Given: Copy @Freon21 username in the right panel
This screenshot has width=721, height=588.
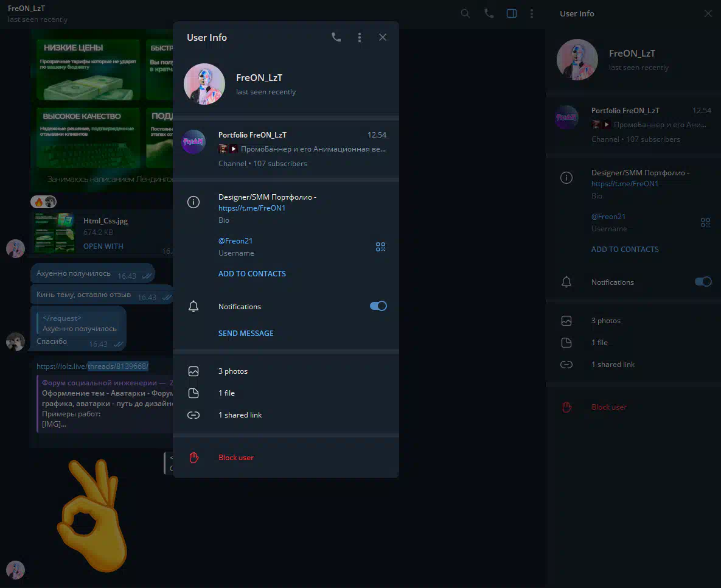Looking at the screenshot, I should [x=608, y=216].
